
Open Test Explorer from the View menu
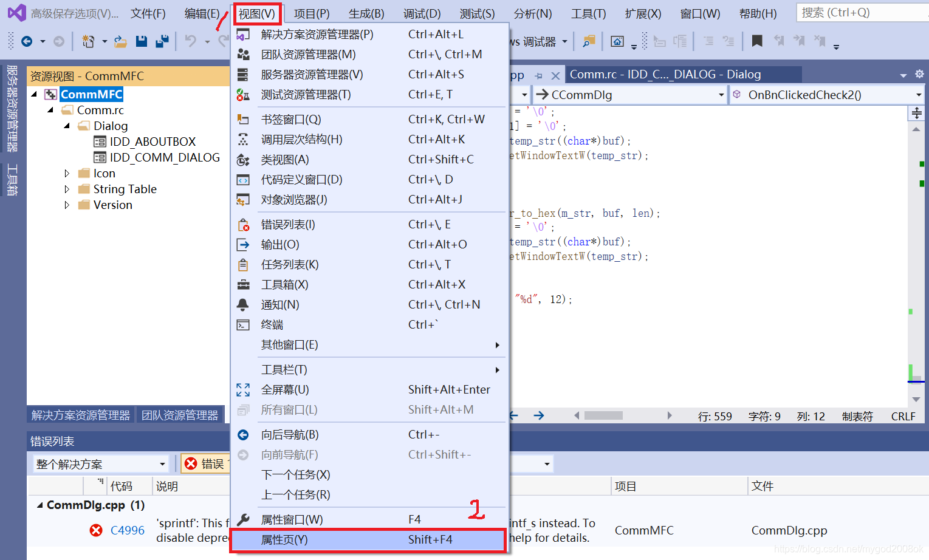pyautogui.click(x=369, y=95)
